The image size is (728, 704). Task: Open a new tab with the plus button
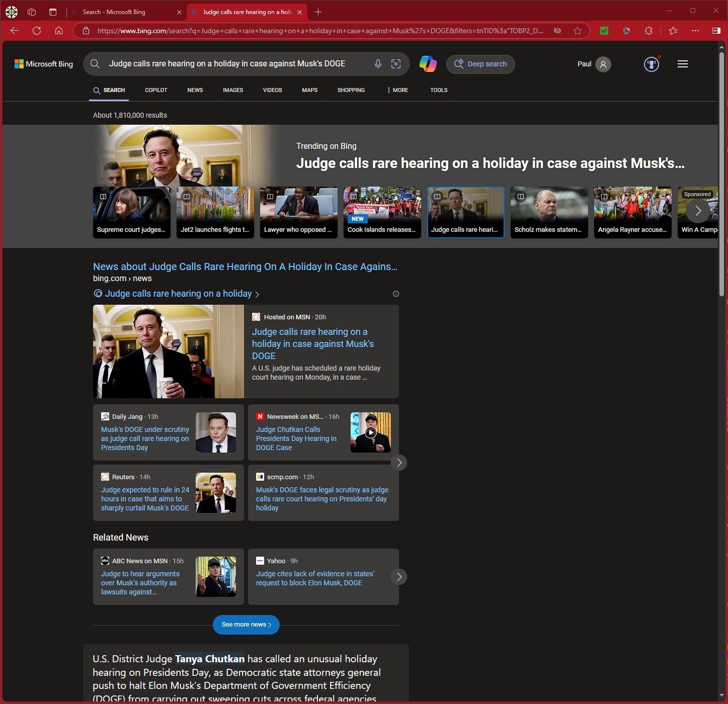coord(317,12)
